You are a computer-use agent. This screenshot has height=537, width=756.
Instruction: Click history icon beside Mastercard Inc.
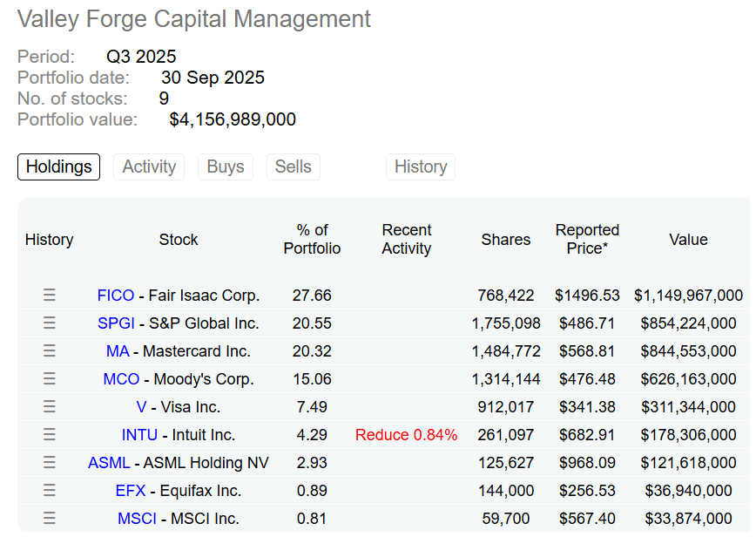[x=50, y=351]
